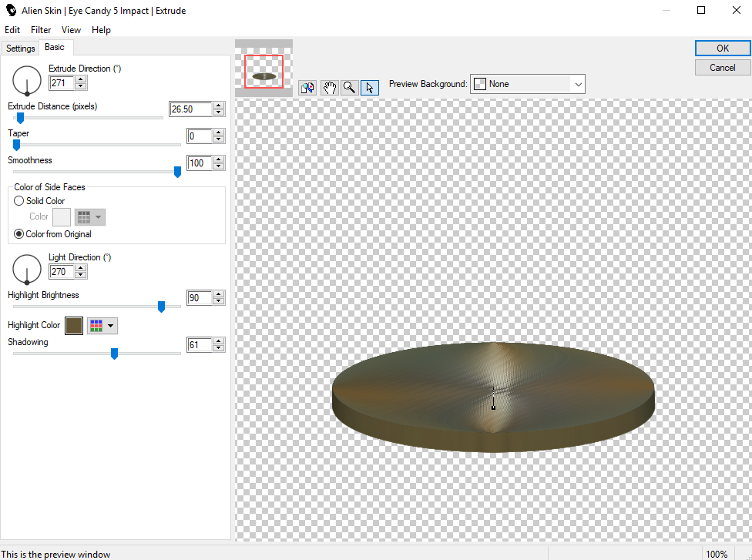752x560 pixels.
Task: Open the View menu
Action: [71, 30]
